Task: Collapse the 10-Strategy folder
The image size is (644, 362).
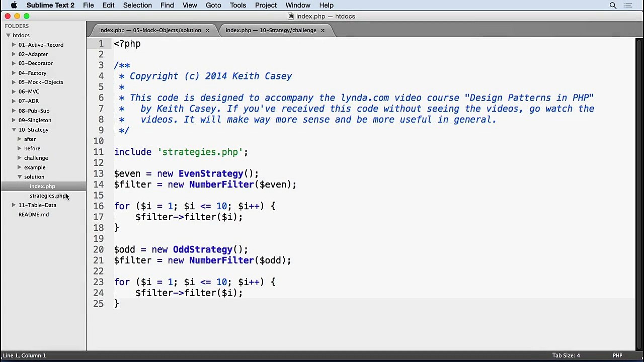Action: point(14,130)
